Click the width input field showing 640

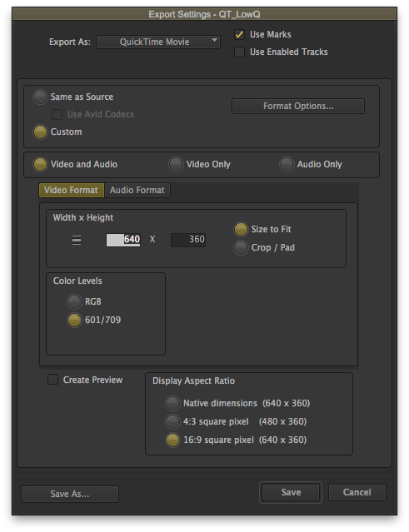click(123, 240)
